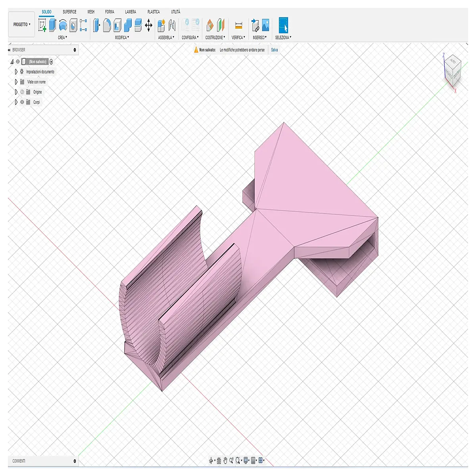Click the Insert image icon
The height and width of the screenshot is (476, 476).
(265, 25)
